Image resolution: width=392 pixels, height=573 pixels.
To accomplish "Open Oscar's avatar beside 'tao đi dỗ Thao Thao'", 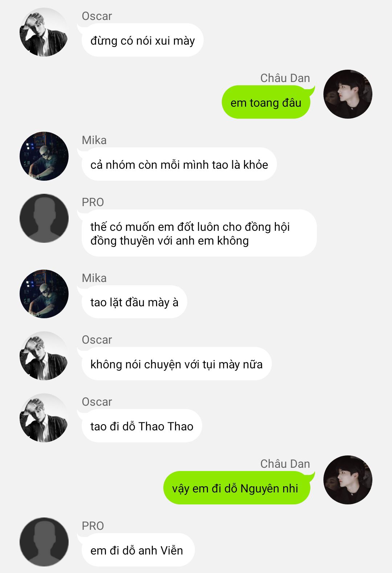I will coord(44,418).
